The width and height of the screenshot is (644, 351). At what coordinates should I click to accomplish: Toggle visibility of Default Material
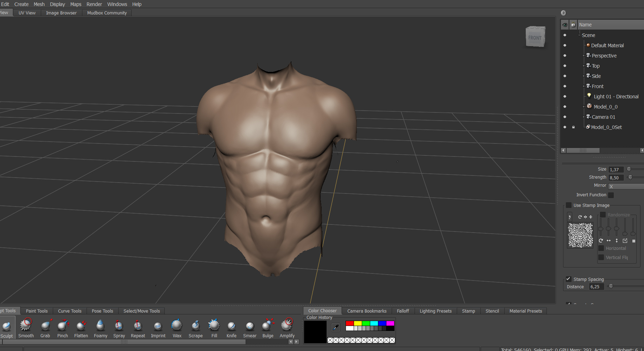(565, 45)
